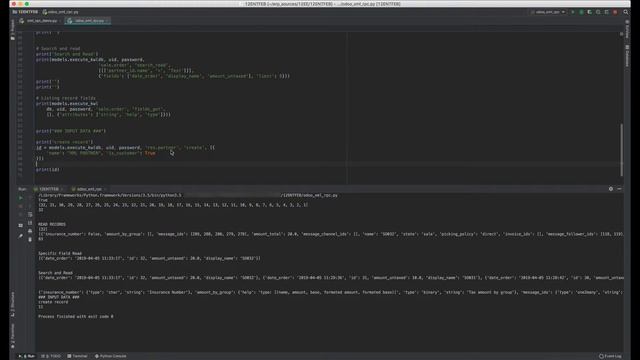The height and width of the screenshot is (360, 640).
Task: Open the Terminal tool window
Action: (78, 356)
